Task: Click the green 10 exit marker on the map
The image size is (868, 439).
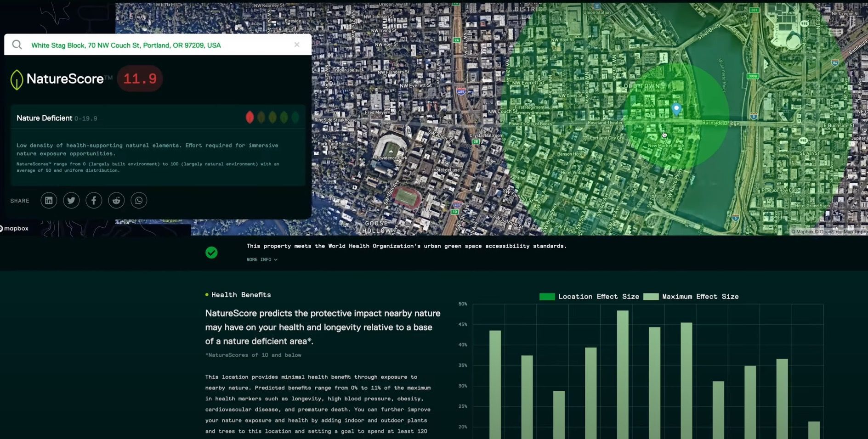Action: (x=454, y=212)
